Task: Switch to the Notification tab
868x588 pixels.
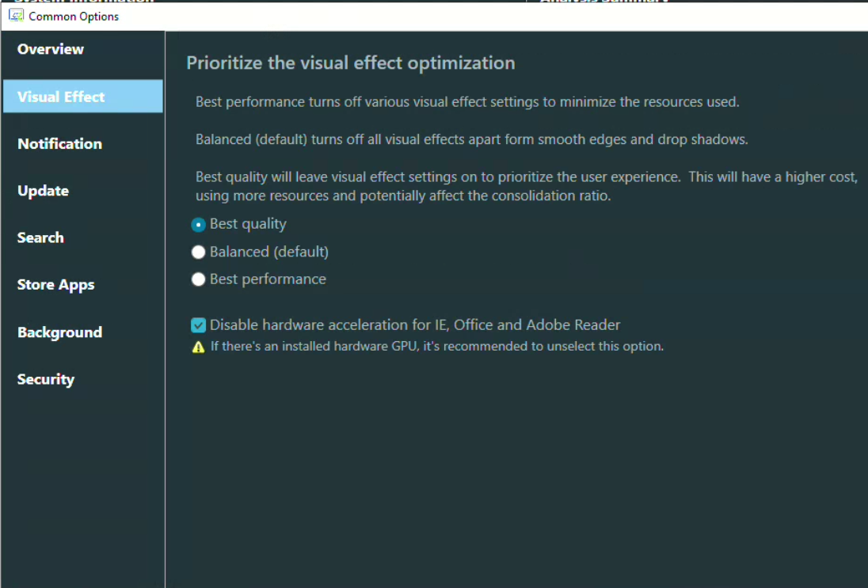Action: click(59, 144)
